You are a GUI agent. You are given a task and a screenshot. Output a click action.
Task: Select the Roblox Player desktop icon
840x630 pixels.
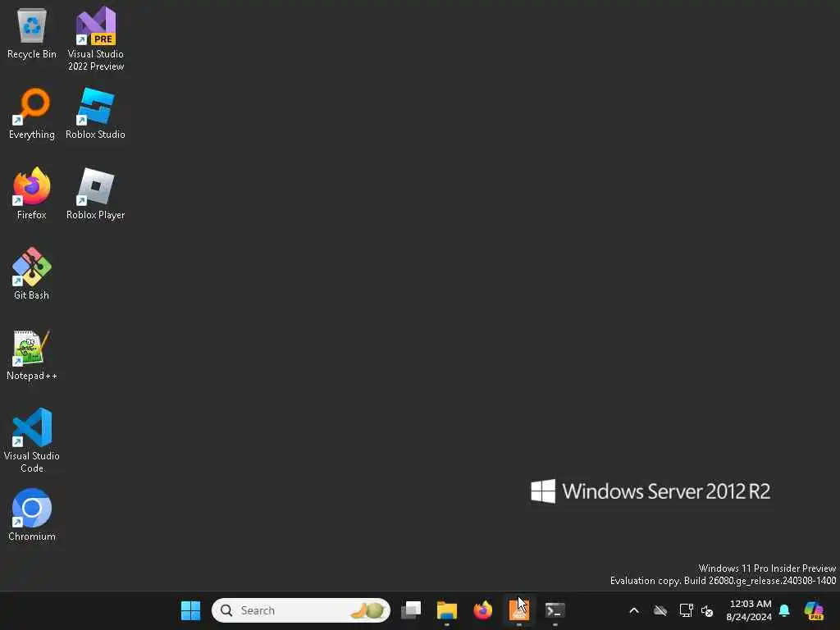click(95, 194)
